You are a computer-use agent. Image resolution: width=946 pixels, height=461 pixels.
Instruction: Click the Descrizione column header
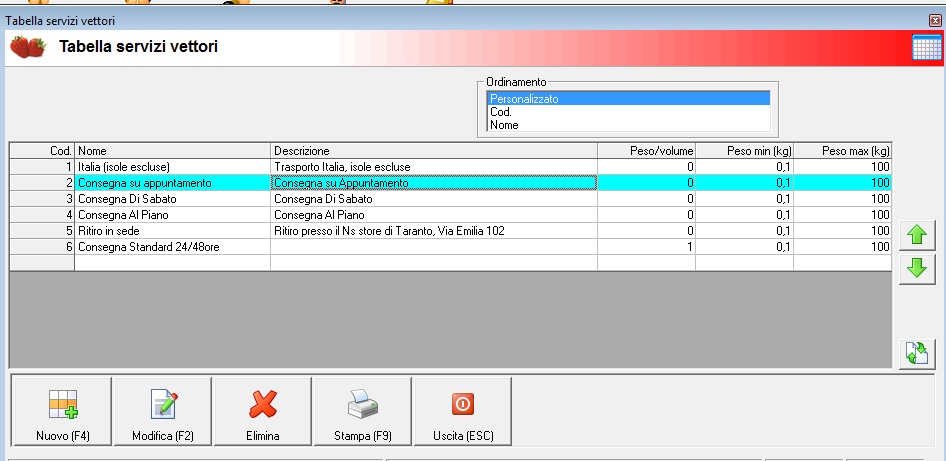tap(434, 151)
